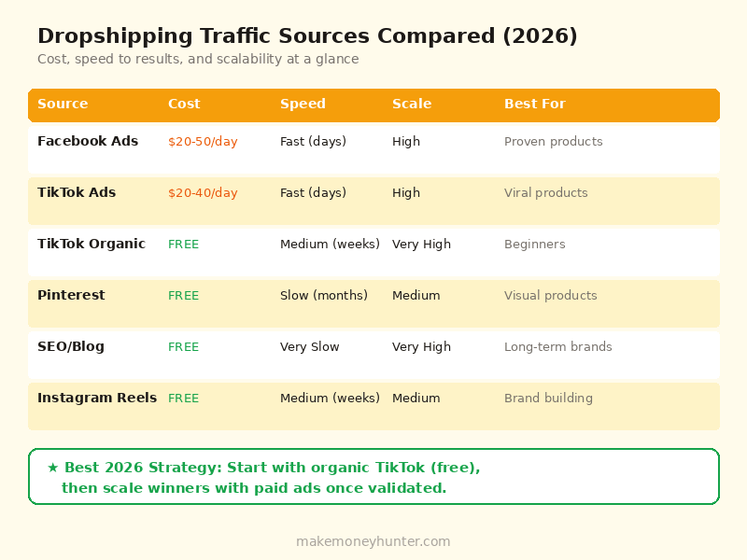Image resolution: width=747 pixels, height=560 pixels.
Task: Click the 'Visual products' cell
Action: (x=551, y=296)
